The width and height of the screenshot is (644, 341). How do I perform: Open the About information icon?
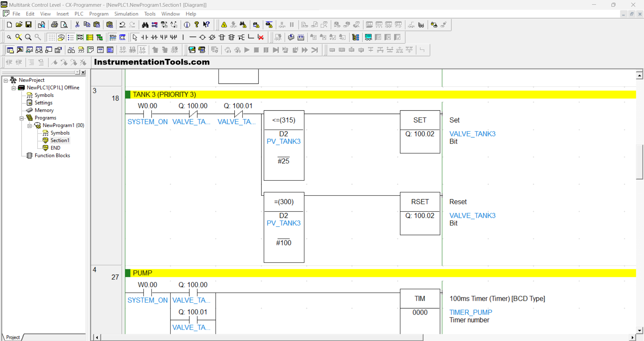187,25
